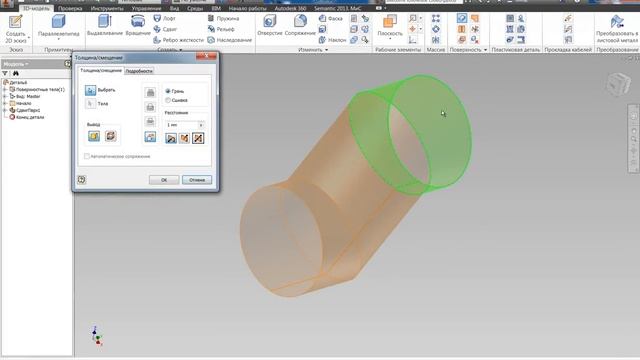Open the Autodesk 360 ribbon tab
640x360 pixels.
click(x=291, y=8)
